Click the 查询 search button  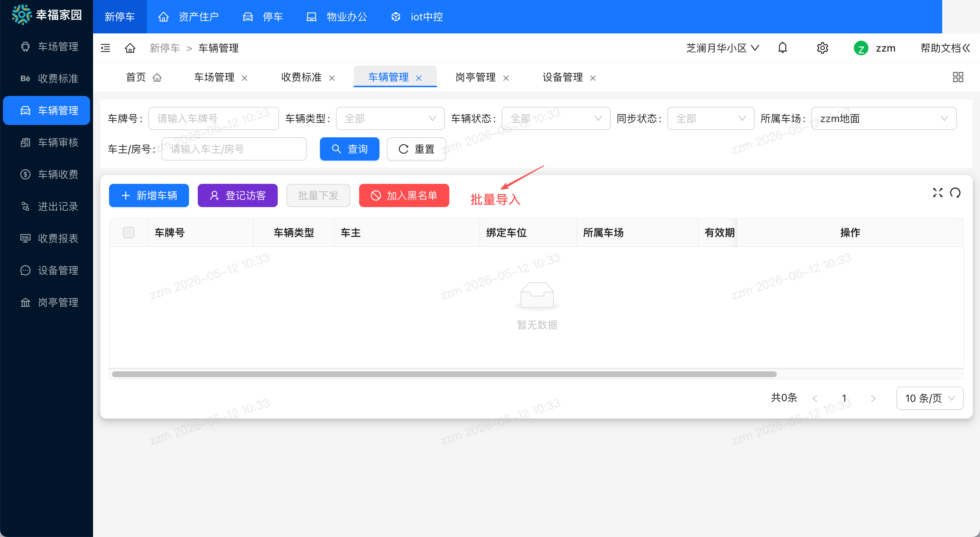349,149
